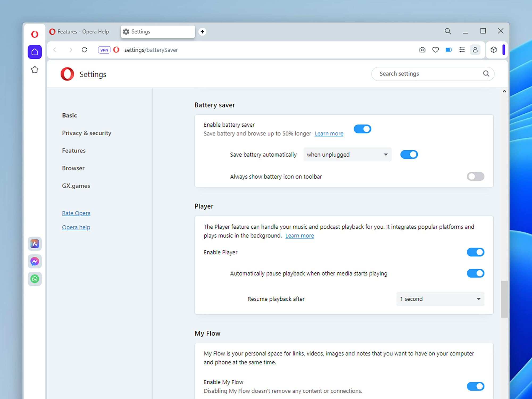Click the Aria AI sidebar icon

pyautogui.click(x=35, y=244)
